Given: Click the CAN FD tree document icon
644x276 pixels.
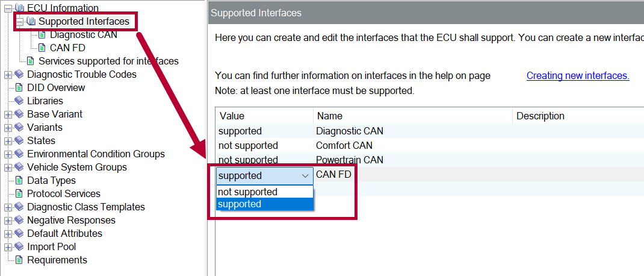Looking at the screenshot, I should point(42,48).
